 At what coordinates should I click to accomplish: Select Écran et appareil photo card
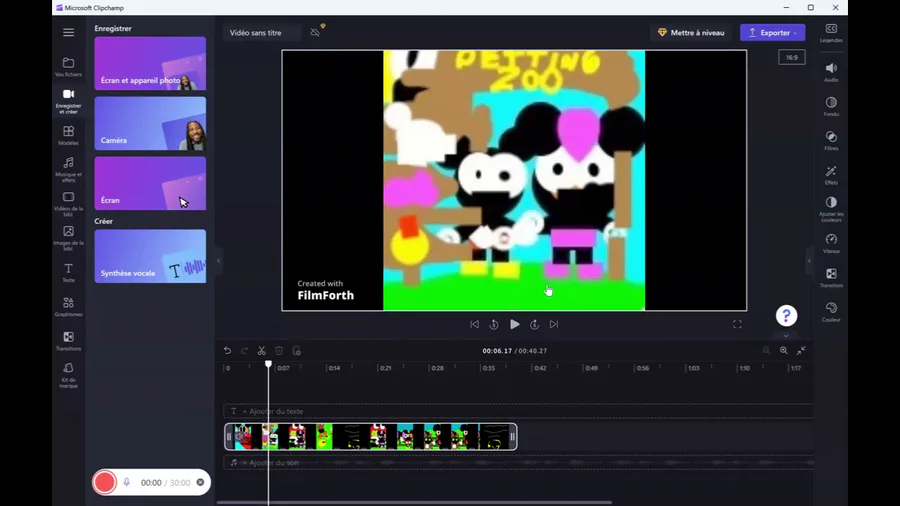pos(150,64)
